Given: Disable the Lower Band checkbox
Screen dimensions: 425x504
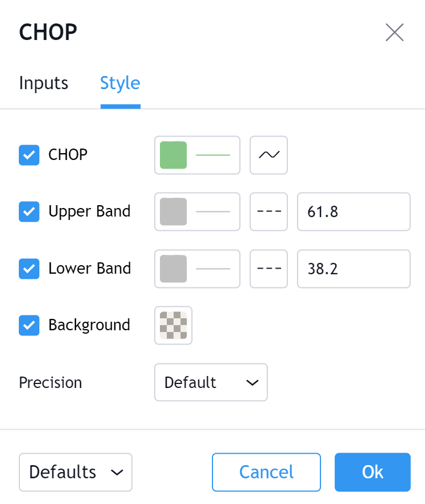Looking at the screenshot, I should [x=29, y=269].
